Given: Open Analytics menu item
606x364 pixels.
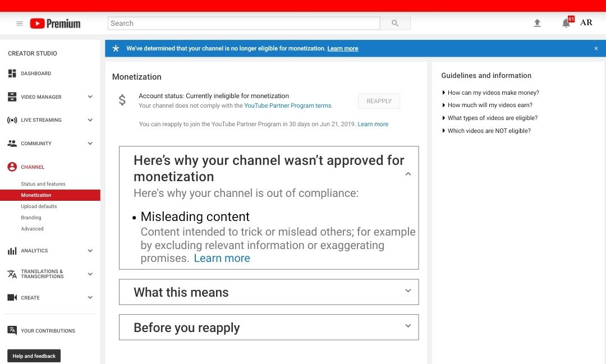Looking at the screenshot, I should (34, 251).
